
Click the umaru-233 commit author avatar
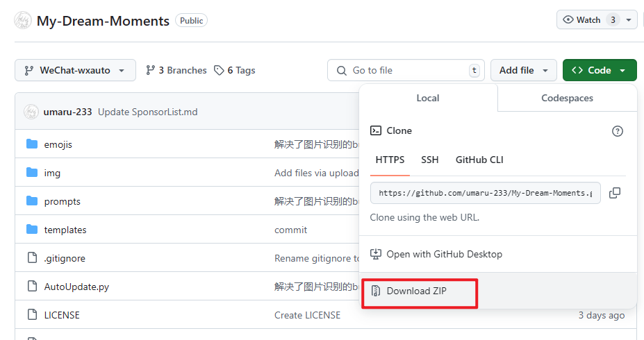31,112
